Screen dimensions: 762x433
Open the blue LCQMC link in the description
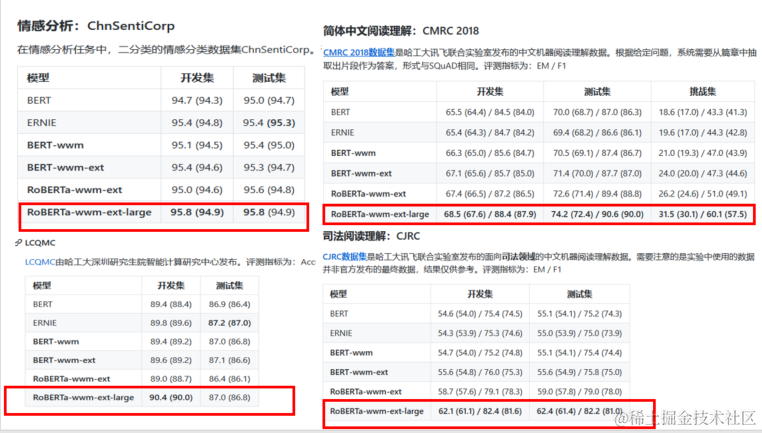pos(40,262)
